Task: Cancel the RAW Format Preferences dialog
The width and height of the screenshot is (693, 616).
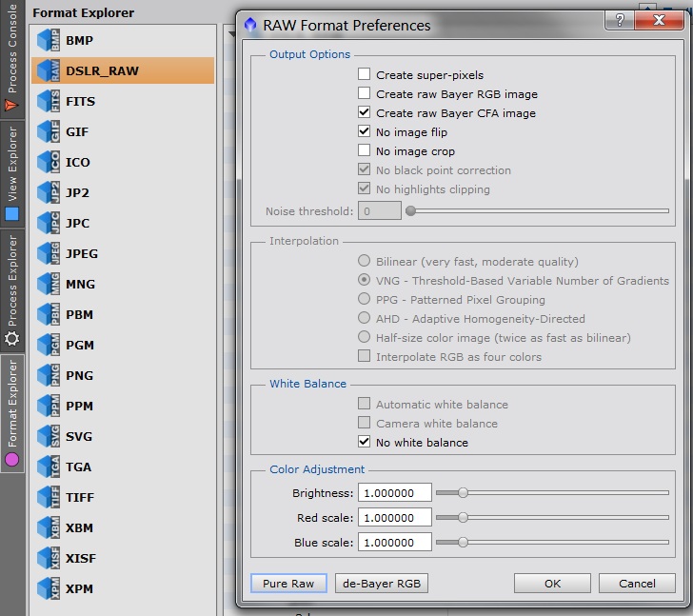Action: coord(637,584)
